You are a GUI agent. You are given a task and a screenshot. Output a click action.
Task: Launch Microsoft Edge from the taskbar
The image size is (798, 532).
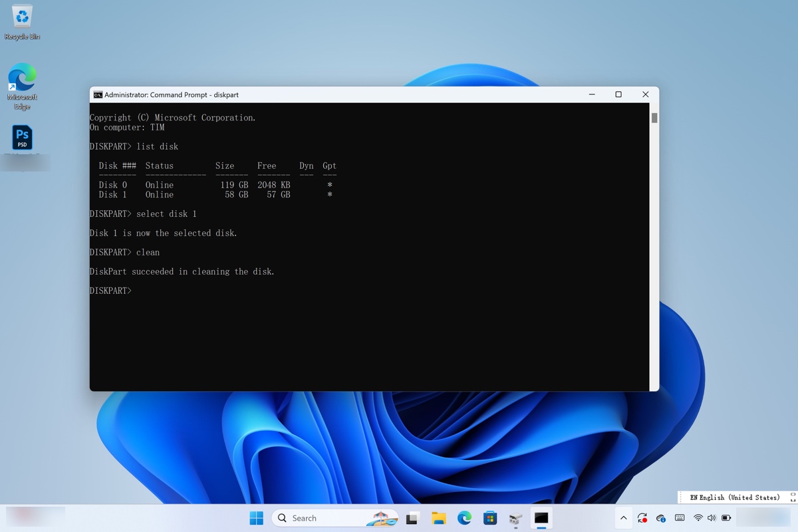[x=464, y=517]
